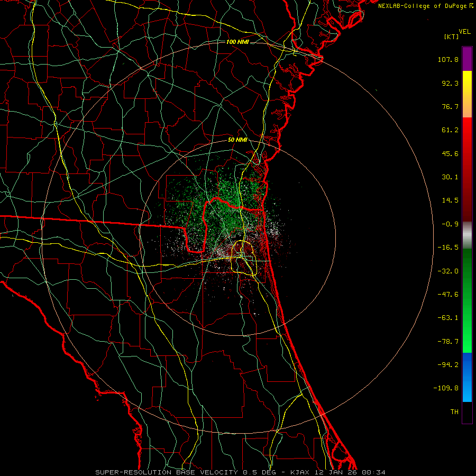
Task: Select the 14.5 scale value
Action: (450, 200)
